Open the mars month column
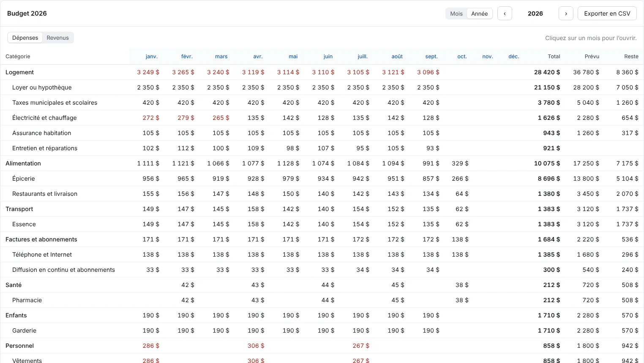The width and height of the screenshot is (644, 363). (221, 57)
